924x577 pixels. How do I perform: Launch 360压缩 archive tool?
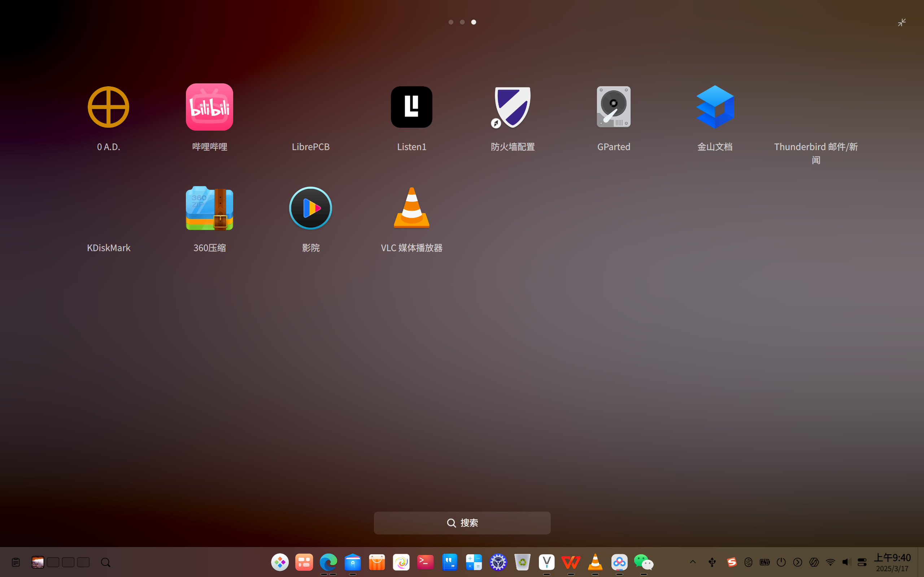pos(209,208)
